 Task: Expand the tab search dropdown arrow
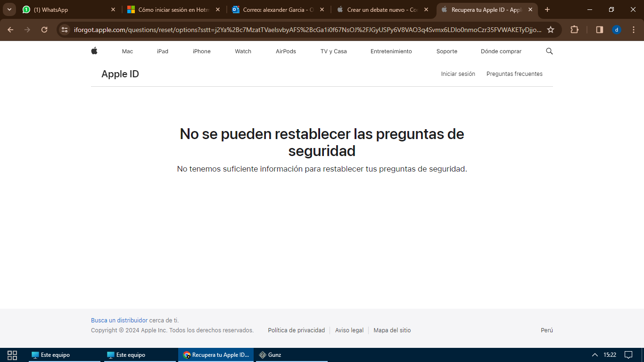point(9,9)
